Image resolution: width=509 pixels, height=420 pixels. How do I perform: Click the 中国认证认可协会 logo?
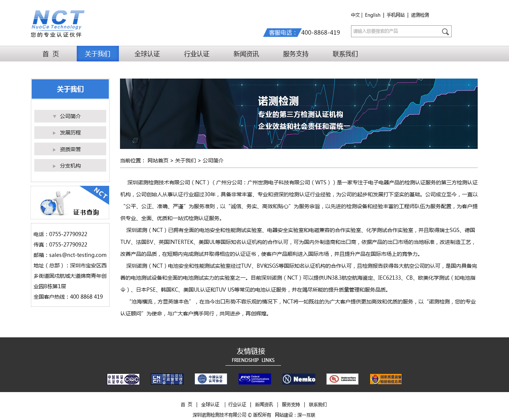pos(211,379)
